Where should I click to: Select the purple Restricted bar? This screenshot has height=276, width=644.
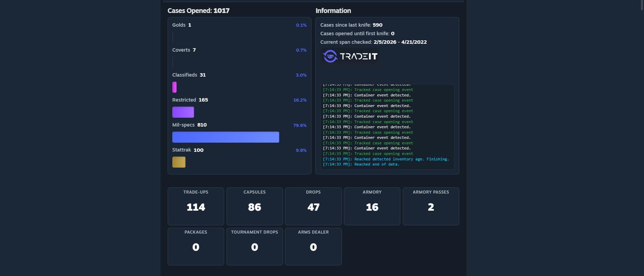(183, 112)
